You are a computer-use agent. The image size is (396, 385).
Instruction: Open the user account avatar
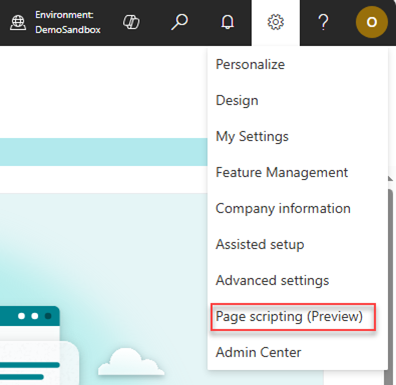click(x=372, y=22)
